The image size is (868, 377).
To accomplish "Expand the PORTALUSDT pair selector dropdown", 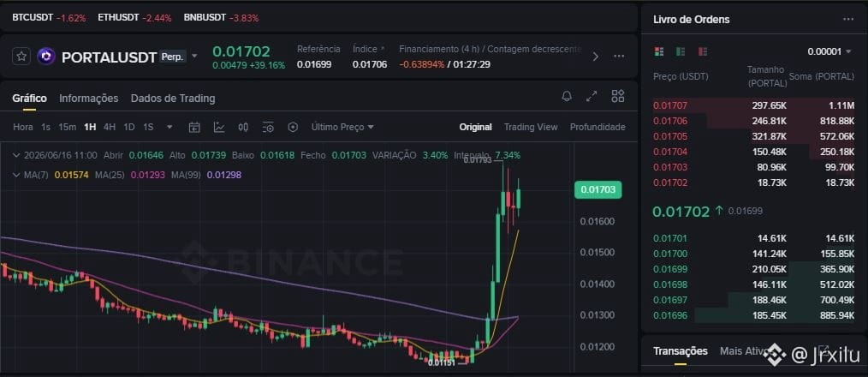I will click(x=193, y=56).
